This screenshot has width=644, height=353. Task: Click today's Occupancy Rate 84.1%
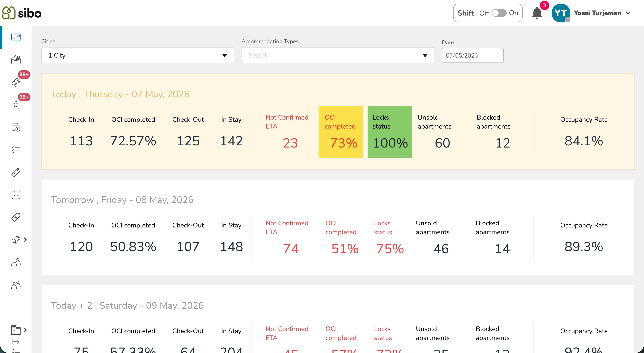coord(584,141)
